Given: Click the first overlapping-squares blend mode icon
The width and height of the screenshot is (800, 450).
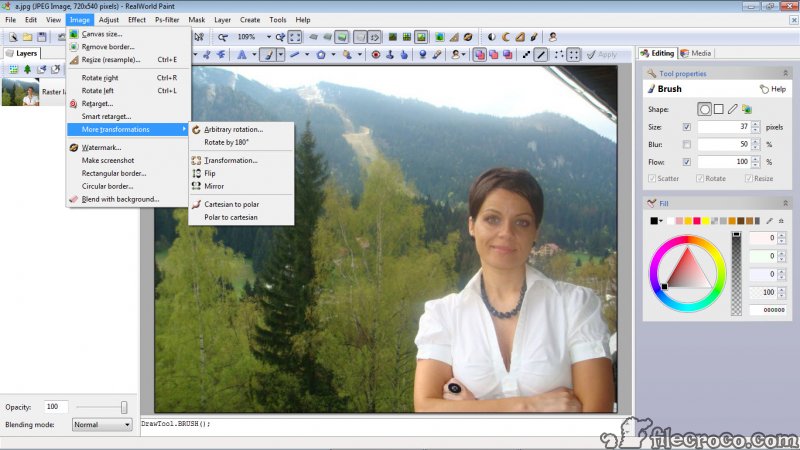Looking at the screenshot, I should tap(480, 54).
